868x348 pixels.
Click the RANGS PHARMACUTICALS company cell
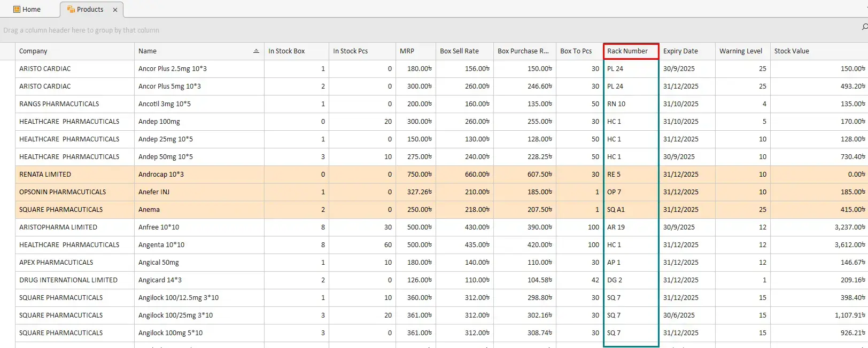pyautogui.click(x=75, y=104)
